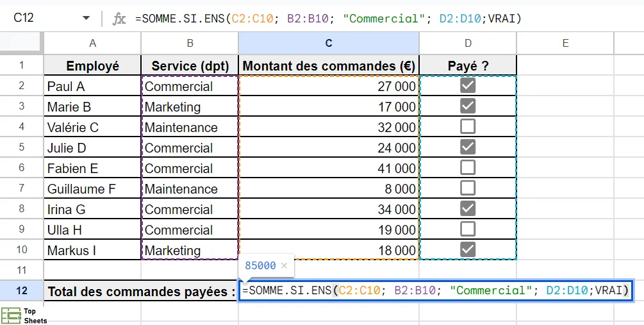Check the Payé checkbox for Ulla H
The width and height of the screenshot is (644, 325).
click(467, 229)
